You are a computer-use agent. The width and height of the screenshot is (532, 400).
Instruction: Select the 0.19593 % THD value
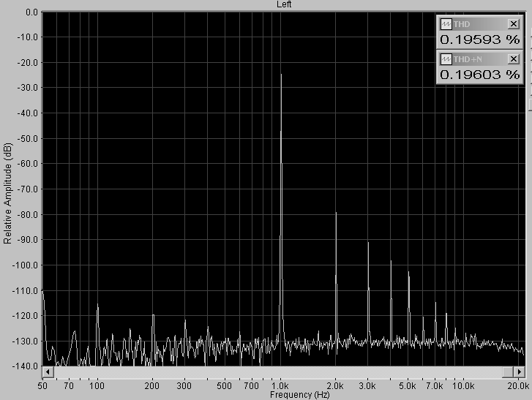point(479,39)
